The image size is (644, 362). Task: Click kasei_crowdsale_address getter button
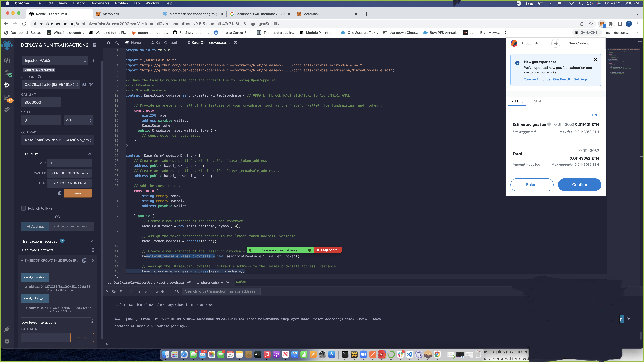(35, 277)
